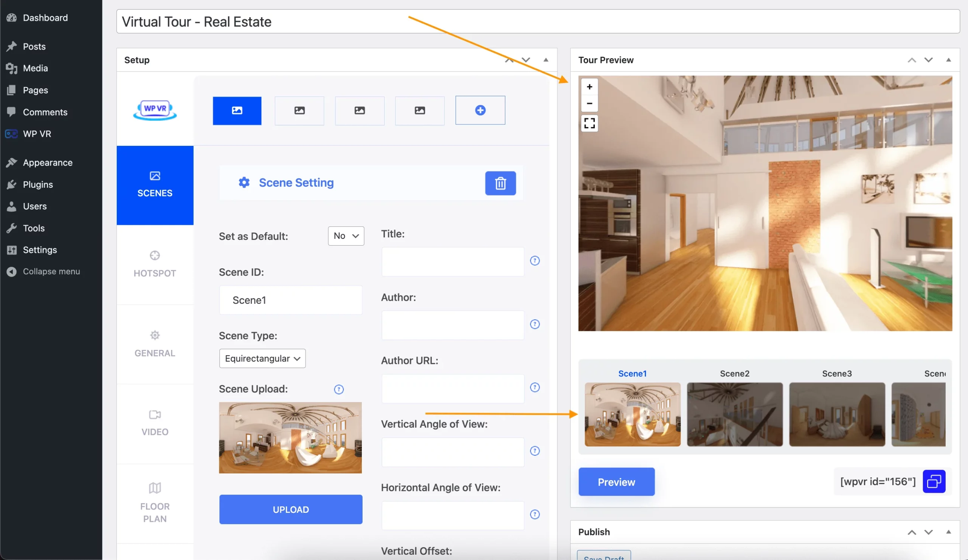Click the delete scene trash icon
Viewport: 968px width, 560px height.
(500, 183)
